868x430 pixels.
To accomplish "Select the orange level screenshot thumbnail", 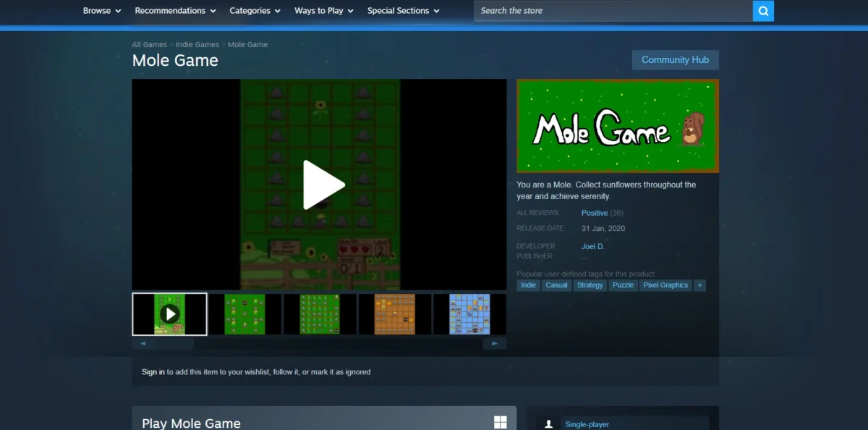I will click(x=395, y=314).
